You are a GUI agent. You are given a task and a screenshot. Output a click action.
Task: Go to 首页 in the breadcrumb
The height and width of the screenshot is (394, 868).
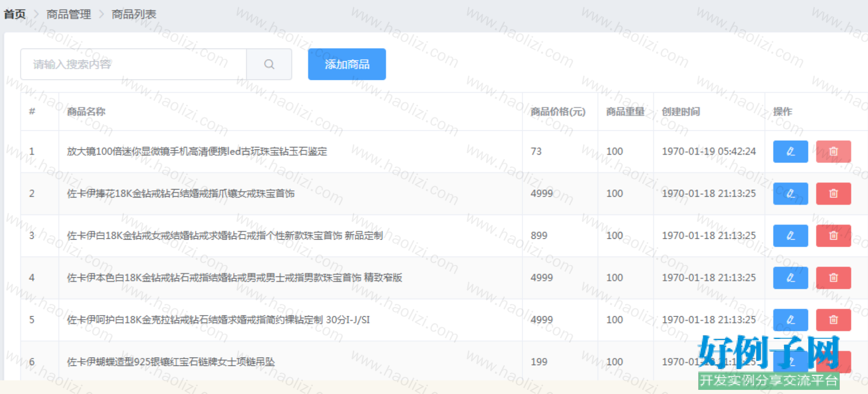click(x=15, y=14)
